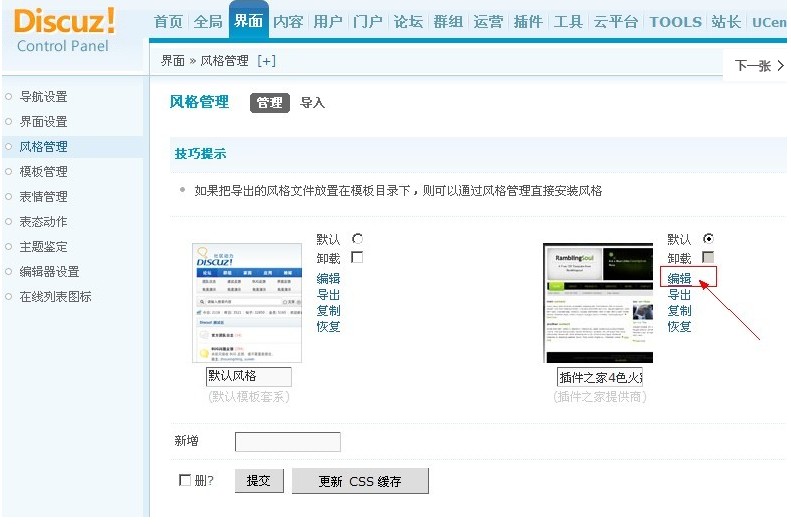Click 风格管理 in the breadcrumb
Image resolution: width=791 pixels, height=524 pixels.
pos(224,61)
